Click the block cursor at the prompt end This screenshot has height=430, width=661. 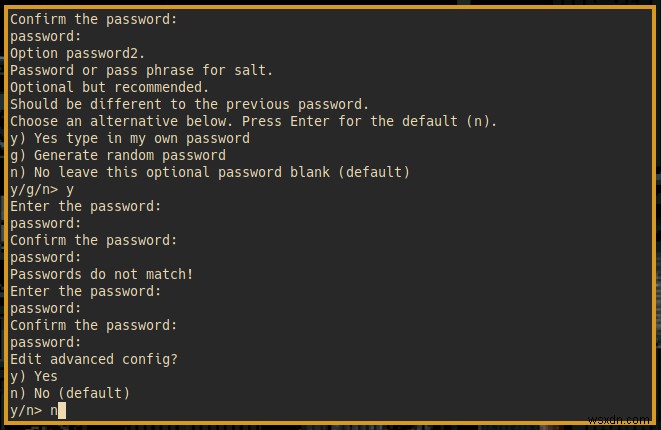pyautogui.click(x=62, y=410)
